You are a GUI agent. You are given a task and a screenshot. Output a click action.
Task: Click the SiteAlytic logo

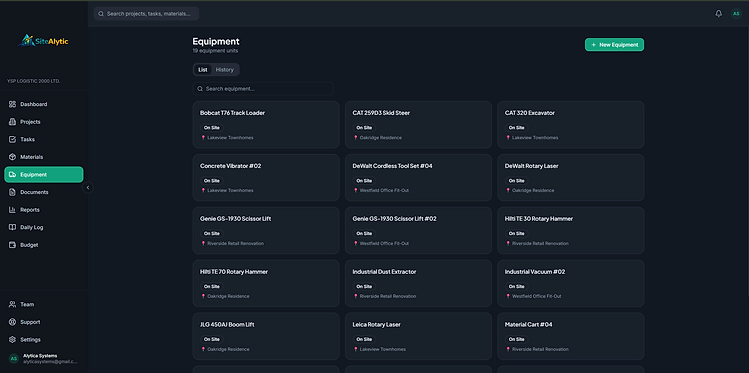(43, 41)
